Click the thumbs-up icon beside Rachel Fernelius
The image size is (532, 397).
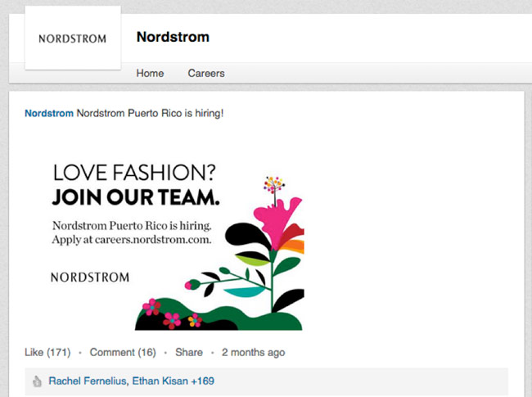click(37, 381)
